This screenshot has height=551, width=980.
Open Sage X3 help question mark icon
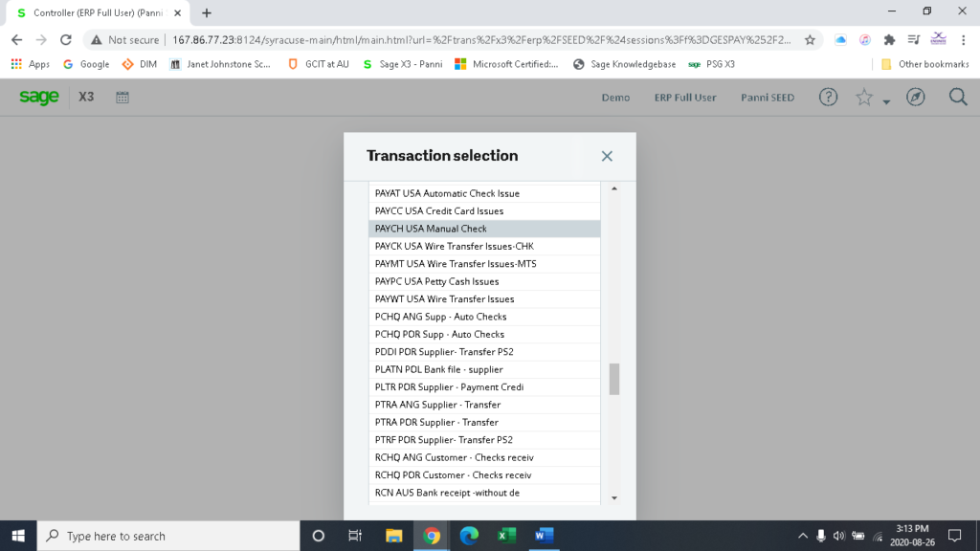point(828,97)
